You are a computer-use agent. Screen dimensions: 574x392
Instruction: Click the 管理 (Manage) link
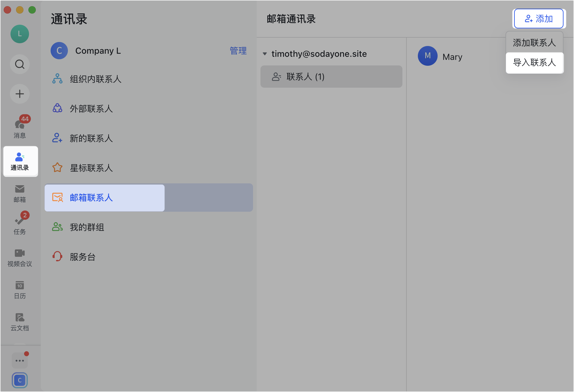[x=238, y=51]
